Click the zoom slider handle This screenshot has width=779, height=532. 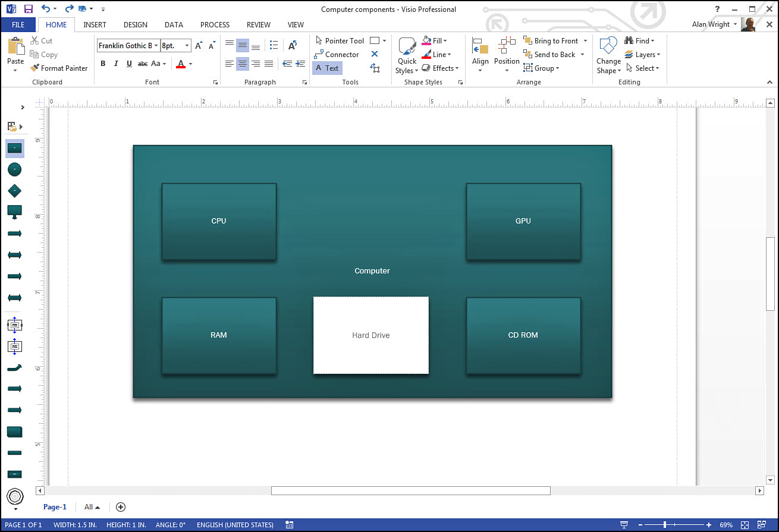665,525
